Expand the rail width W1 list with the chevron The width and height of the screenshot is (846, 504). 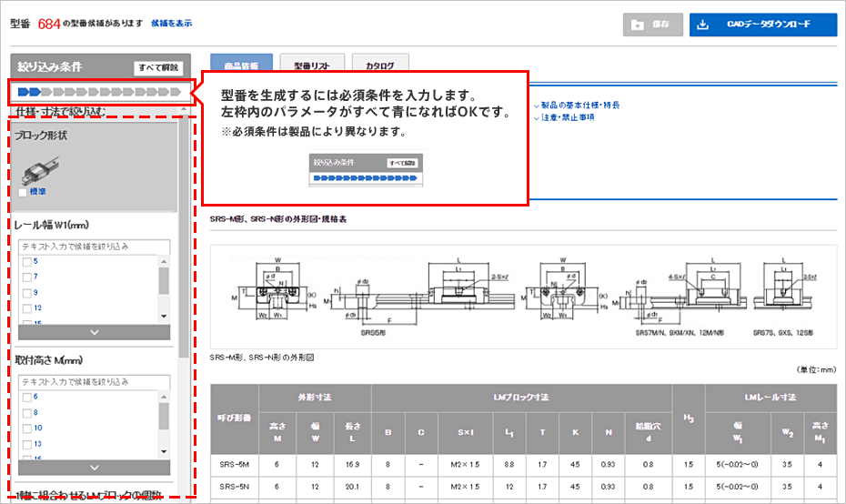[95, 332]
